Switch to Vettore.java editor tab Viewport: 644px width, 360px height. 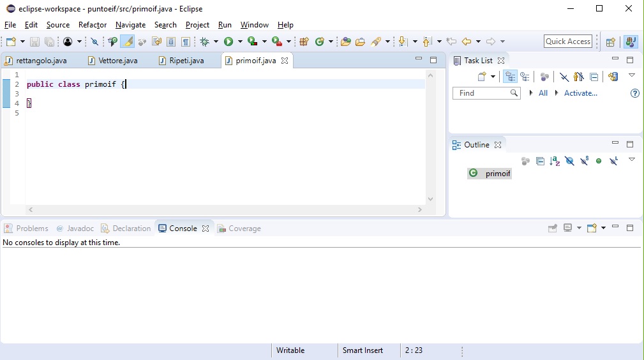tap(114, 61)
